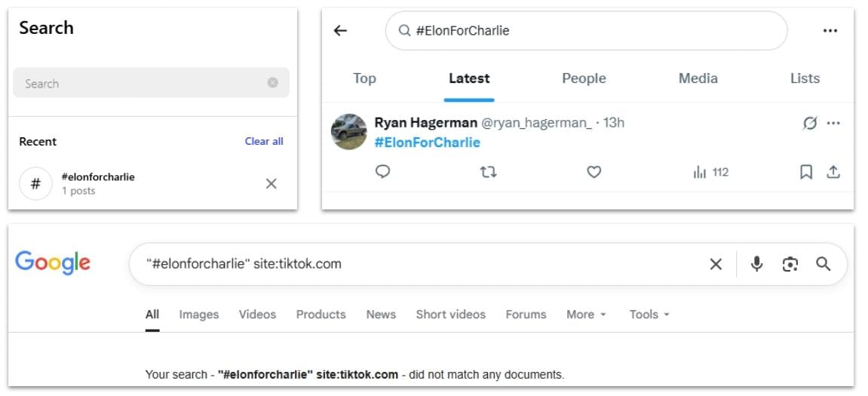This screenshot has height=396, width=868.
Task: Open the Short videos results tab
Action: [x=451, y=314]
